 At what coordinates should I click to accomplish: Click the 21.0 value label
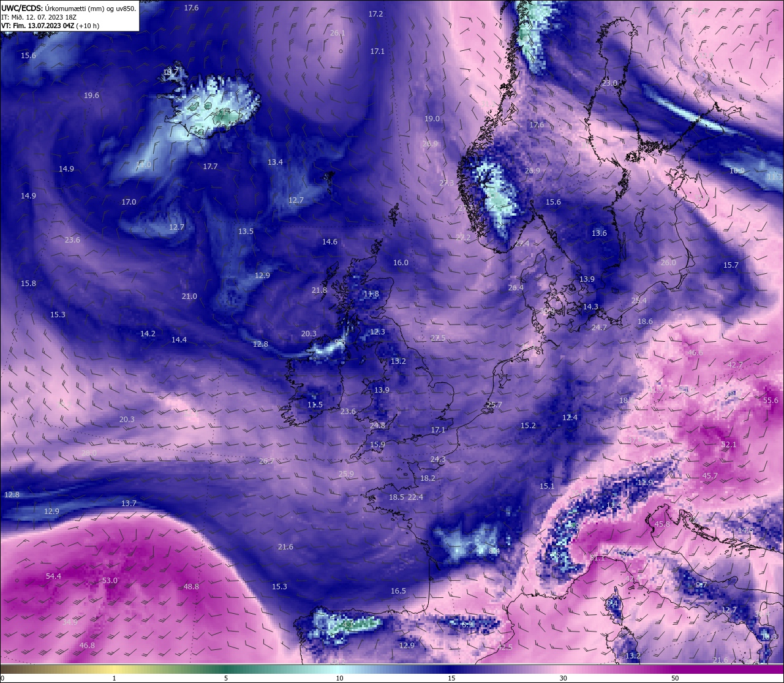(189, 296)
